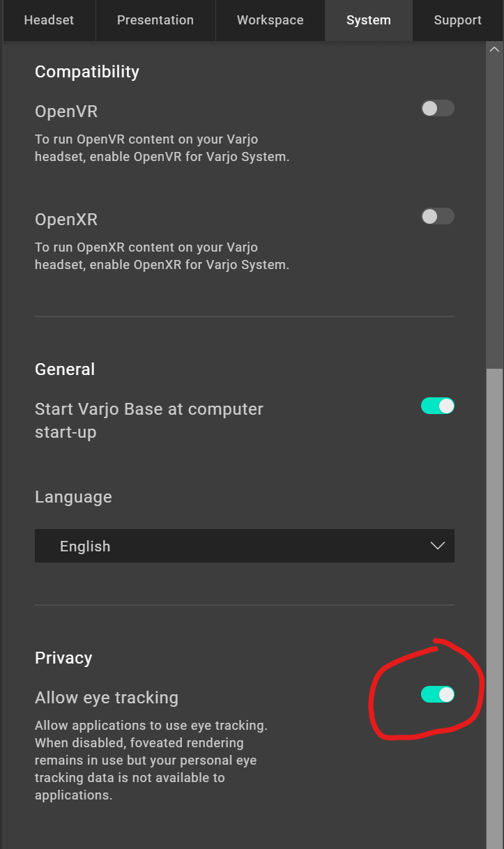Viewport: 504px width, 849px height.
Task: Select the System tab
Action: pyautogui.click(x=368, y=20)
